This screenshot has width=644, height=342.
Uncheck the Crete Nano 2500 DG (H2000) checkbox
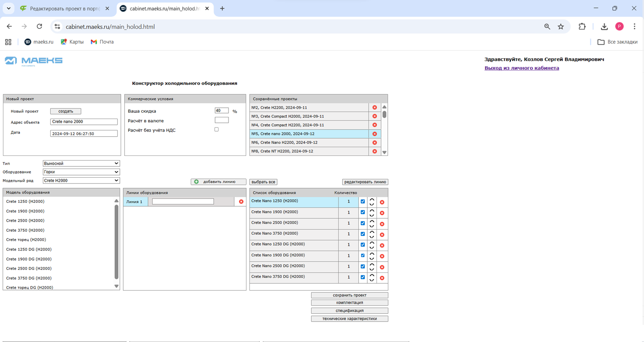363,267
